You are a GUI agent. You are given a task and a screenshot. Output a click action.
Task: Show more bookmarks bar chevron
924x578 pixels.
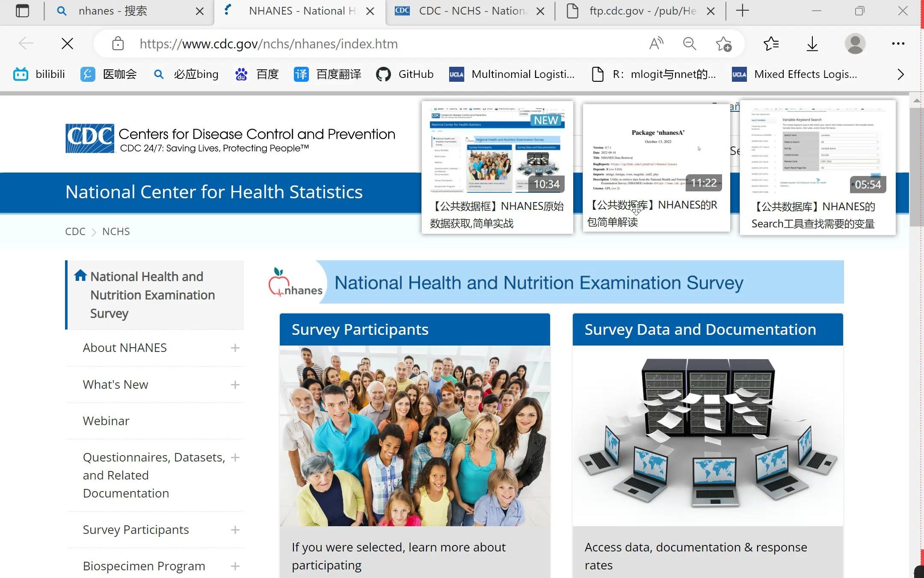pyautogui.click(x=900, y=74)
